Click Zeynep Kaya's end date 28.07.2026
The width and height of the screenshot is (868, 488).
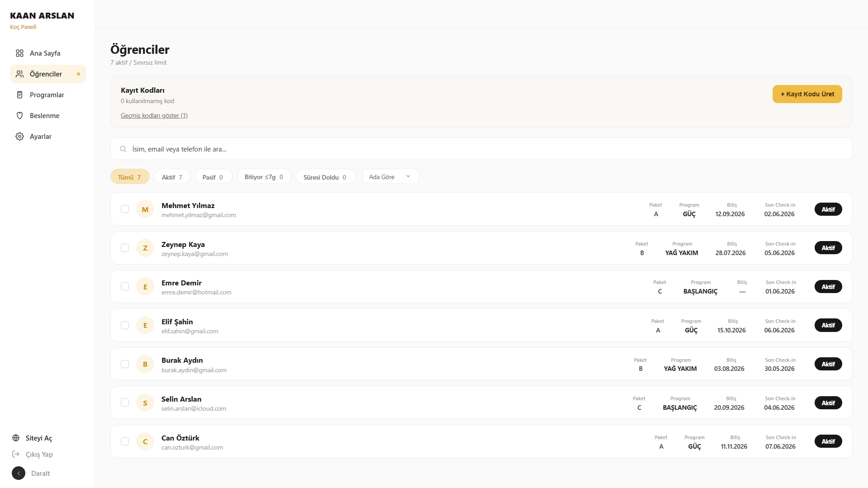pos(730,253)
